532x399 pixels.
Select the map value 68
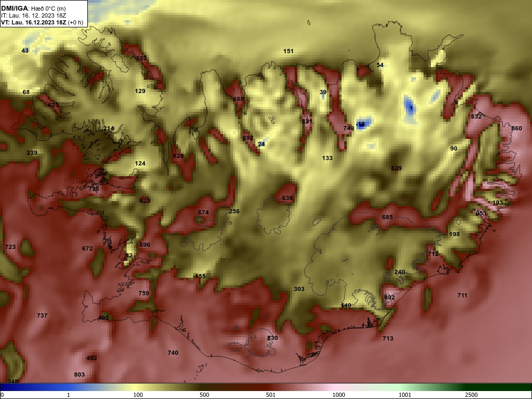pyautogui.click(x=26, y=92)
